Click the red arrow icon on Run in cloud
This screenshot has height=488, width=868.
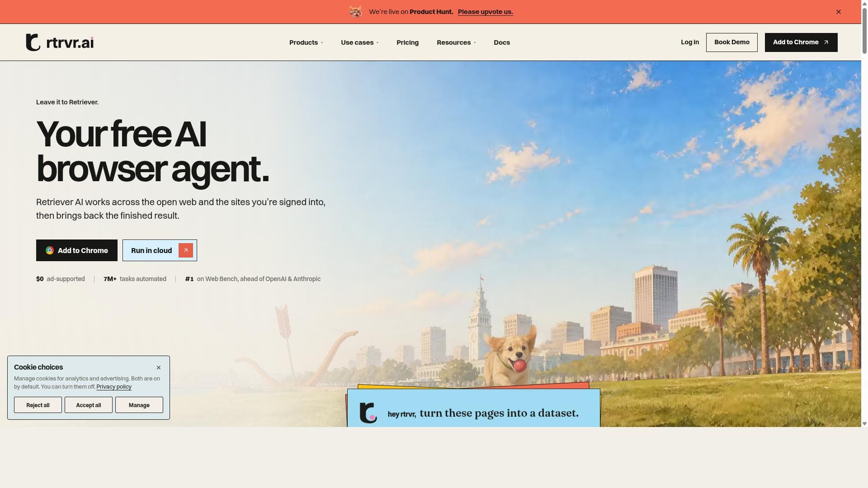tap(186, 250)
